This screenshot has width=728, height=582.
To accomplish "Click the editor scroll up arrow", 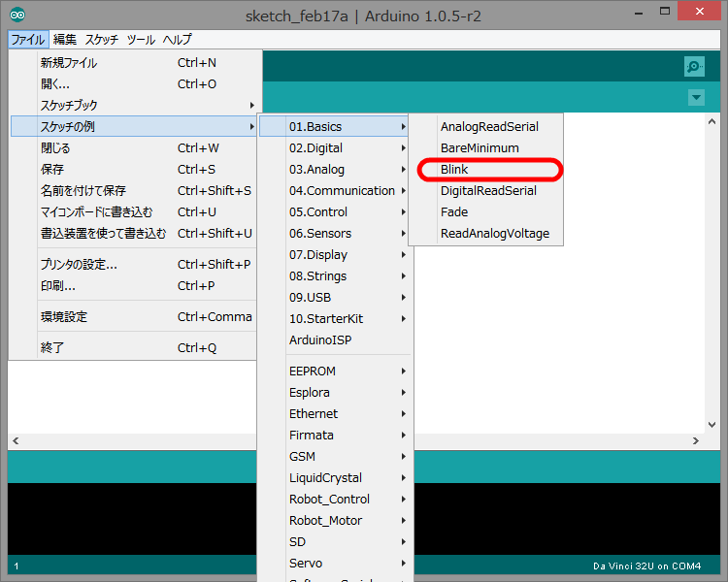I will coord(711,121).
